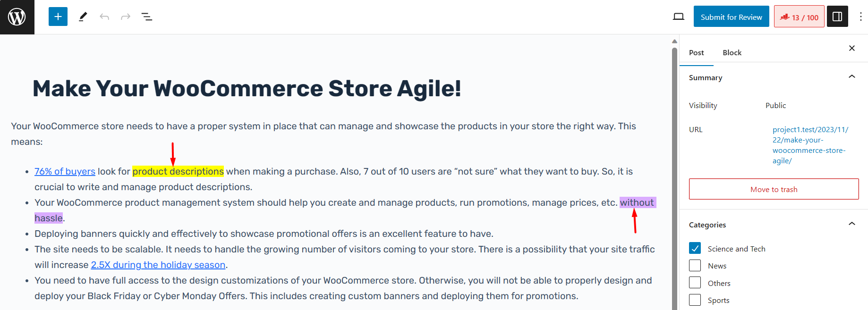Screen dimensions: 868x310
Task: Click the Redo arrow icon
Action: pyautogui.click(x=126, y=17)
